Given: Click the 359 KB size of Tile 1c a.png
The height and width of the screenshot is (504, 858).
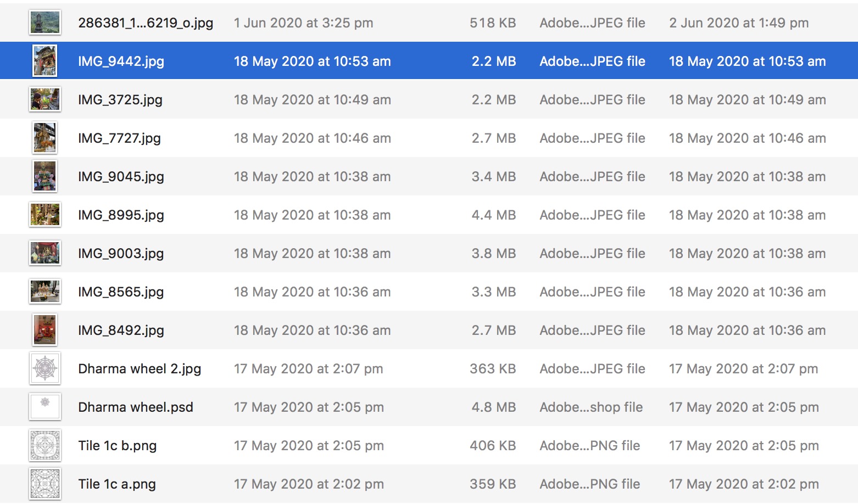Looking at the screenshot, I should tap(493, 484).
